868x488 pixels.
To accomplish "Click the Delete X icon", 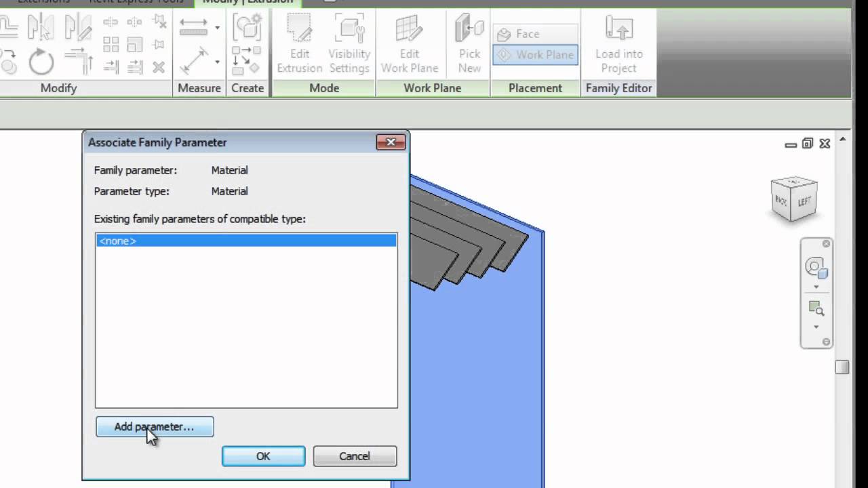I will pos(159,67).
